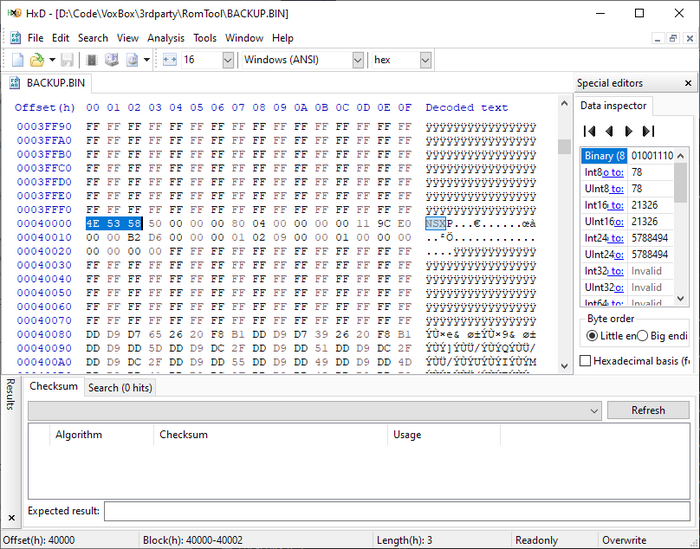Click the Save disk icon in toolbar
Viewport: 700px width, 549px height.
(x=67, y=60)
